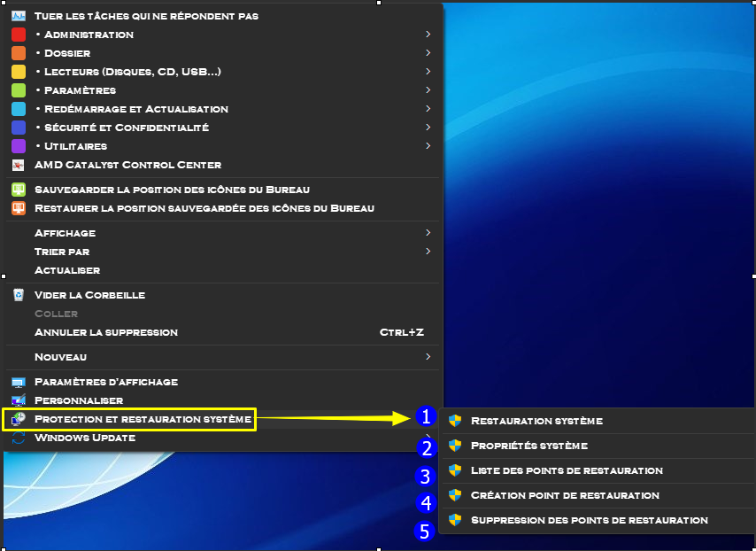This screenshot has height=551, width=756.
Task: Click the Trier par menu label
Action: 62,252
